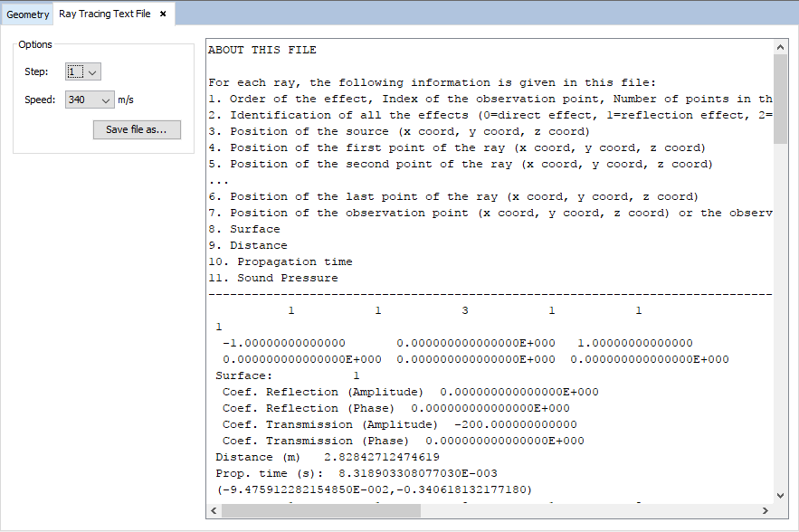Place cursor on the Distance (m) line
The image size is (799, 532).
(x=328, y=457)
